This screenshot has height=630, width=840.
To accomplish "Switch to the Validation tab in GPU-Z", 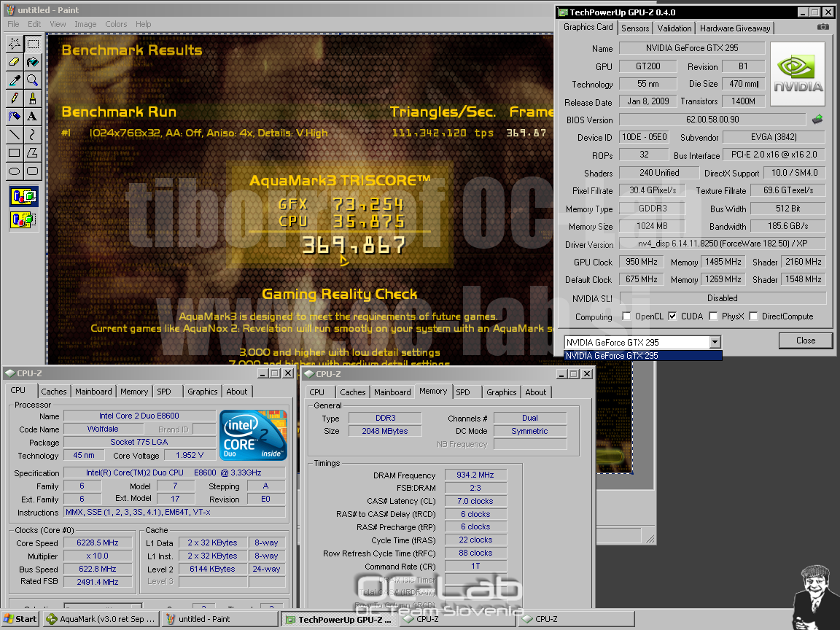I will tap(674, 28).
